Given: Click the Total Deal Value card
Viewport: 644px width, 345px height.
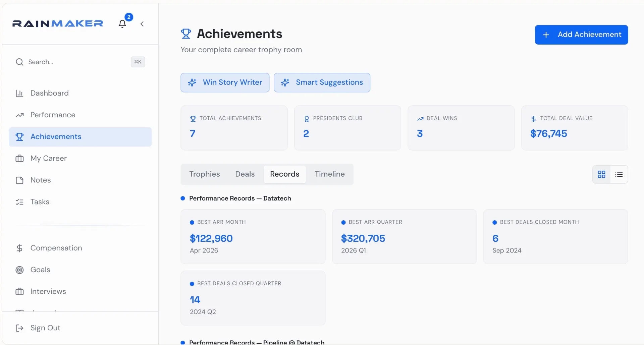Looking at the screenshot, I should [x=575, y=128].
